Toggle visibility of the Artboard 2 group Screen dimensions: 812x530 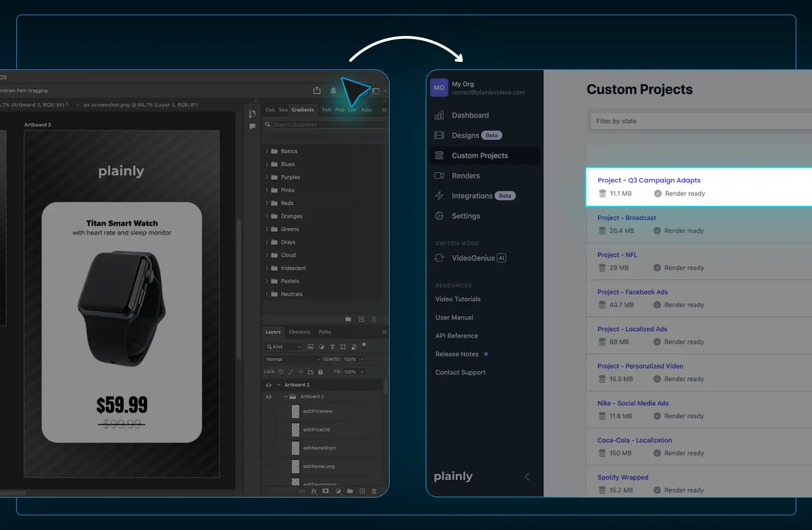pos(269,397)
